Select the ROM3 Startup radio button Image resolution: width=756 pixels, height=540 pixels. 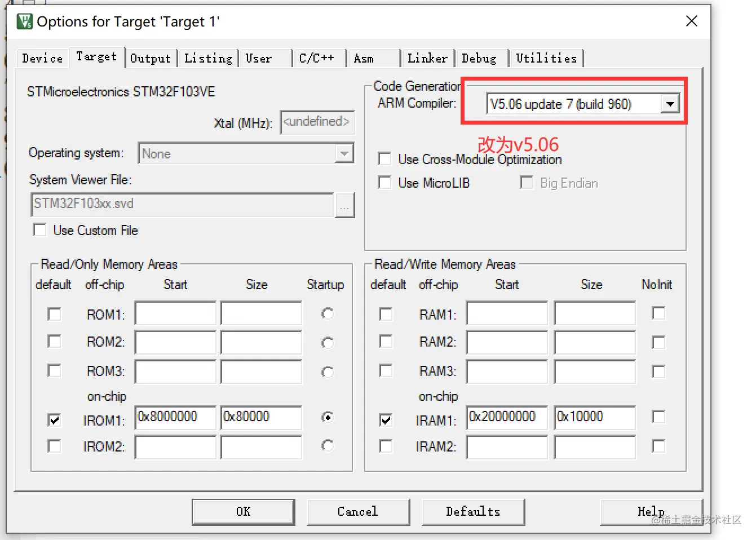point(328,372)
